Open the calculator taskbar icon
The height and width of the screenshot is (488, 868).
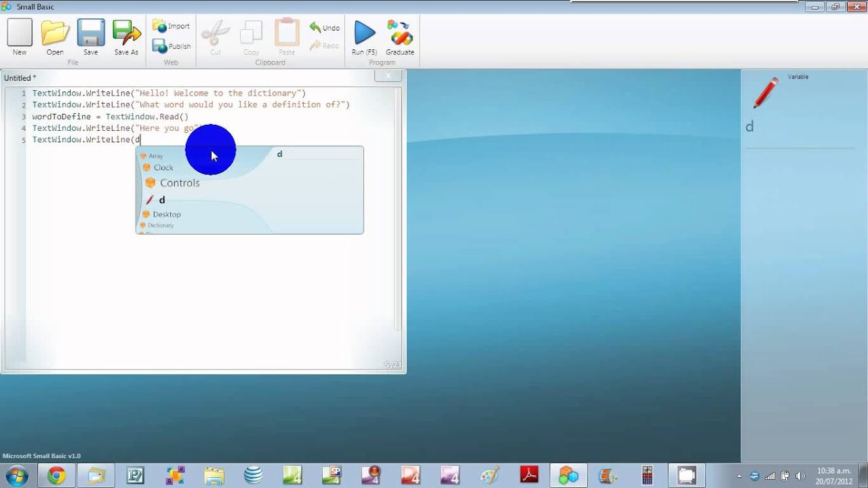click(x=647, y=476)
